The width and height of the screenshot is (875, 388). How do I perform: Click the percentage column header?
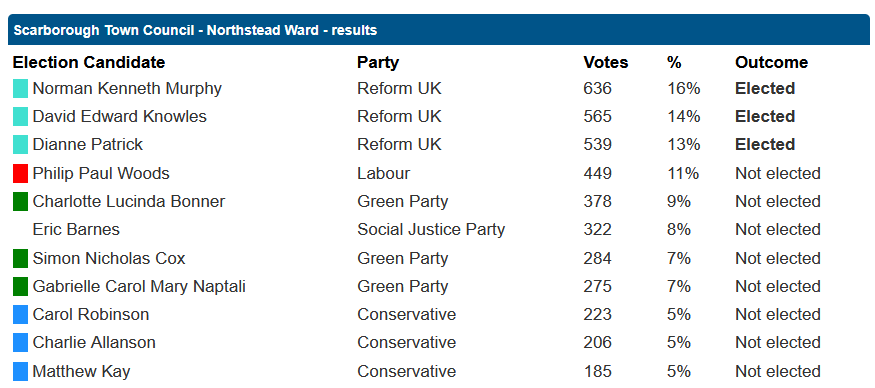674,62
